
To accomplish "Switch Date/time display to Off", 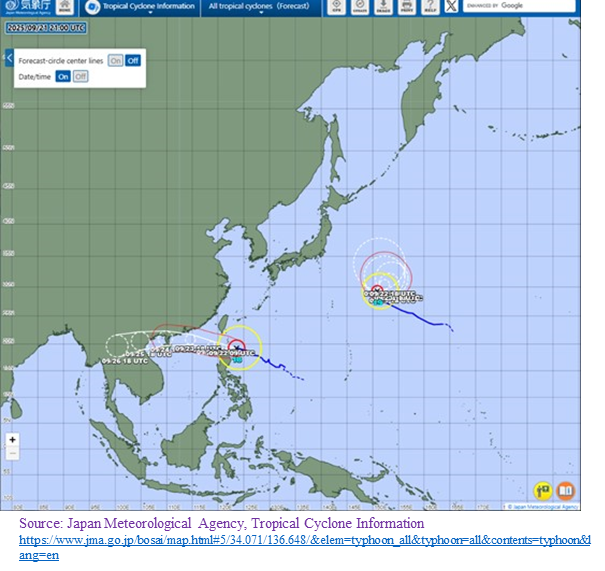I will pyautogui.click(x=80, y=76).
